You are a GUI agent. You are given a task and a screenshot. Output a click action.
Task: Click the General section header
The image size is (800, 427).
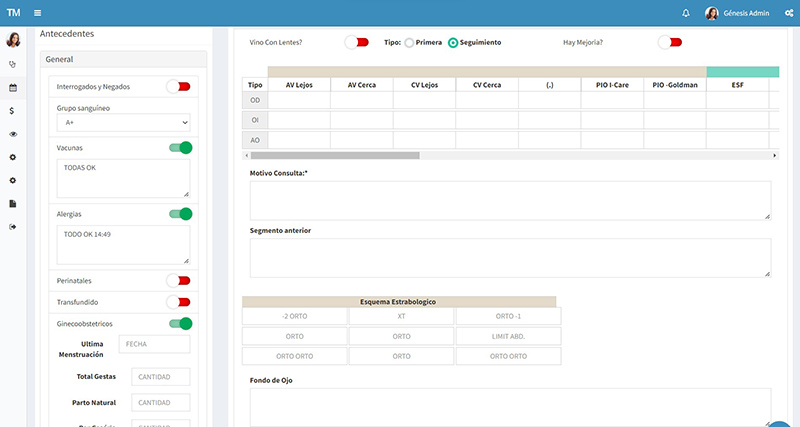(123, 59)
